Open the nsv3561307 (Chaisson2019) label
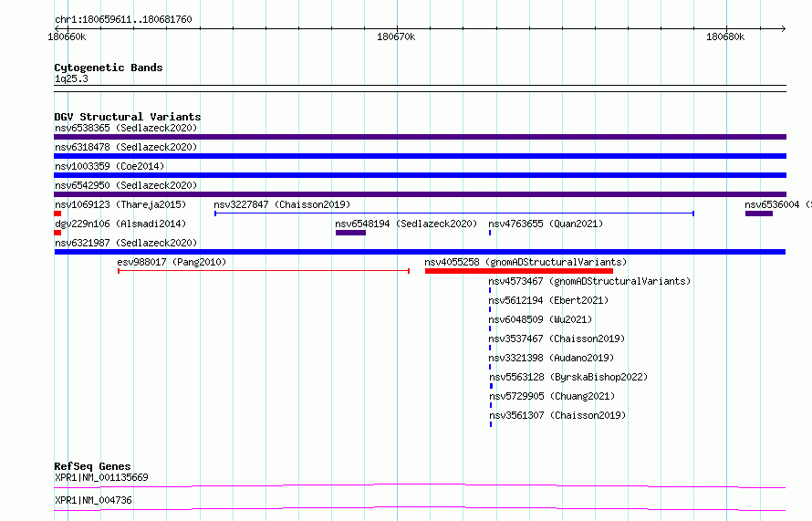 (557, 415)
